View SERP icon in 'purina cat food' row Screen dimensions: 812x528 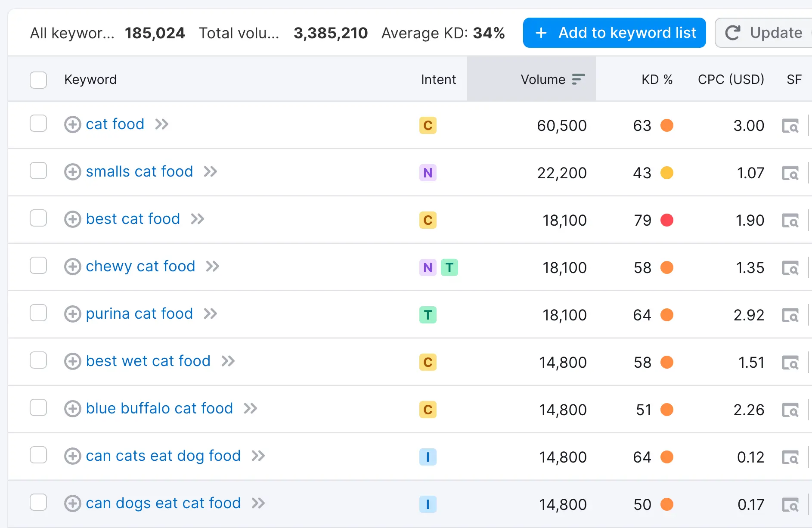[790, 315]
